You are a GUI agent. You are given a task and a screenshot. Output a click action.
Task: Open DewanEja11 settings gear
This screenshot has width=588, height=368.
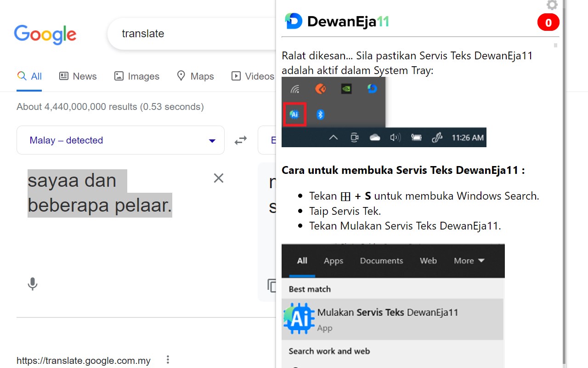[x=552, y=5]
